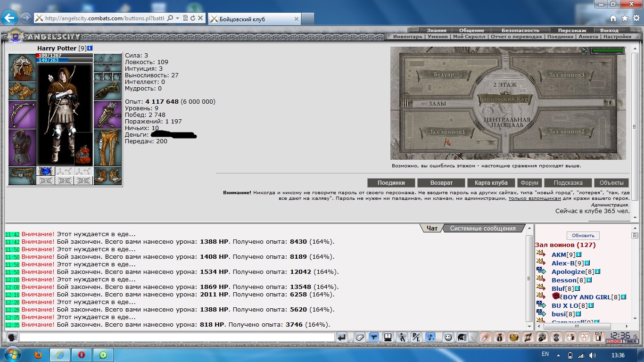Viewport: 644px width, 362px height.
Task: Click the Подсказка button
Action: pyautogui.click(x=568, y=182)
